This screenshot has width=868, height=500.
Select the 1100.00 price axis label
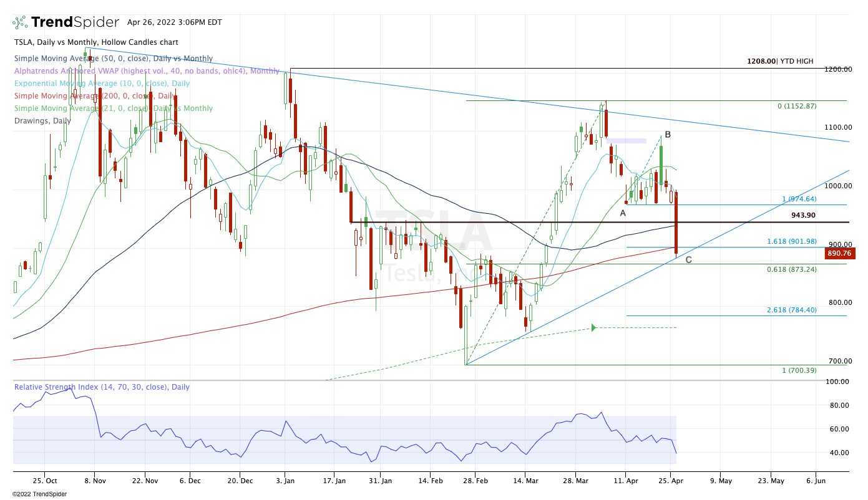click(838, 127)
